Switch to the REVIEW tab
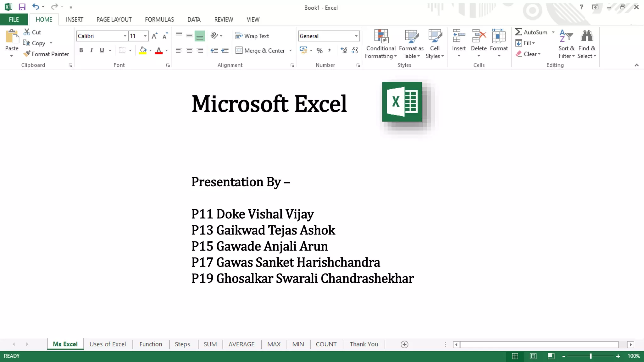 pyautogui.click(x=224, y=19)
